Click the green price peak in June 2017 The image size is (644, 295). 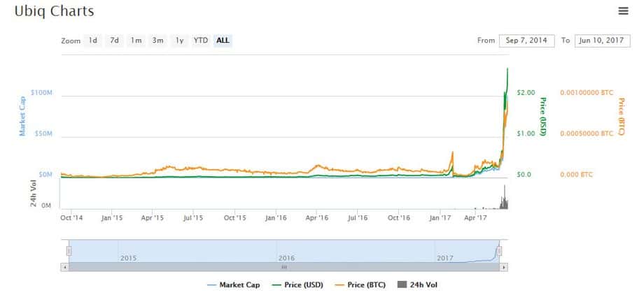[507, 69]
